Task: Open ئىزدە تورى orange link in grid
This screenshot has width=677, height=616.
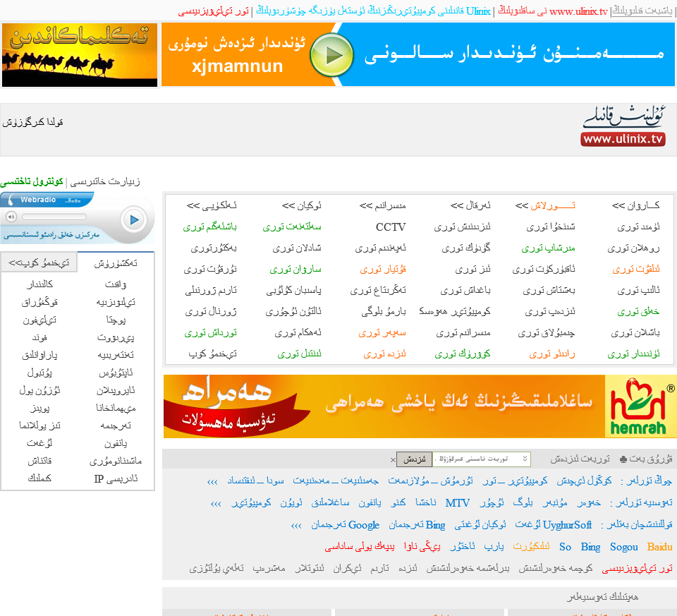Action: point(385,354)
